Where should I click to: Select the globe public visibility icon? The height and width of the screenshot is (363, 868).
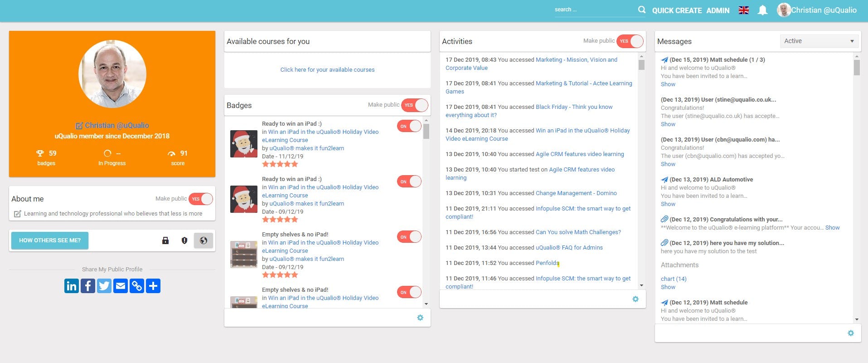pyautogui.click(x=204, y=240)
